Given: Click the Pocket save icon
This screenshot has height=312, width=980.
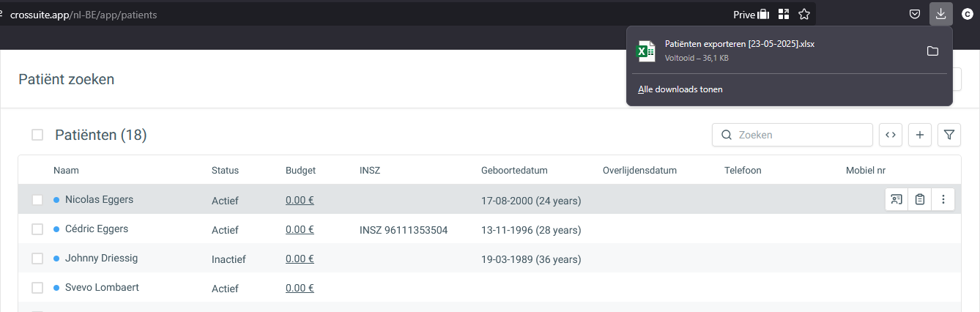Looking at the screenshot, I should (x=915, y=14).
